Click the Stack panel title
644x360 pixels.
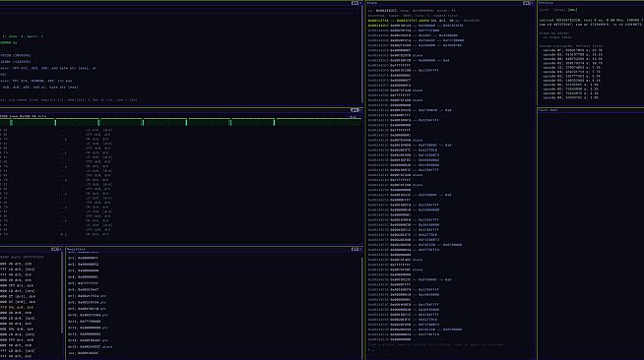pyautogui.click(x=372, y=3)
